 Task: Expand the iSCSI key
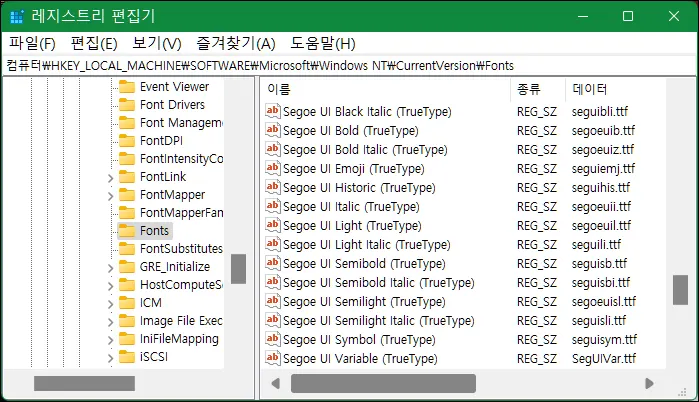tap(111, 358)
